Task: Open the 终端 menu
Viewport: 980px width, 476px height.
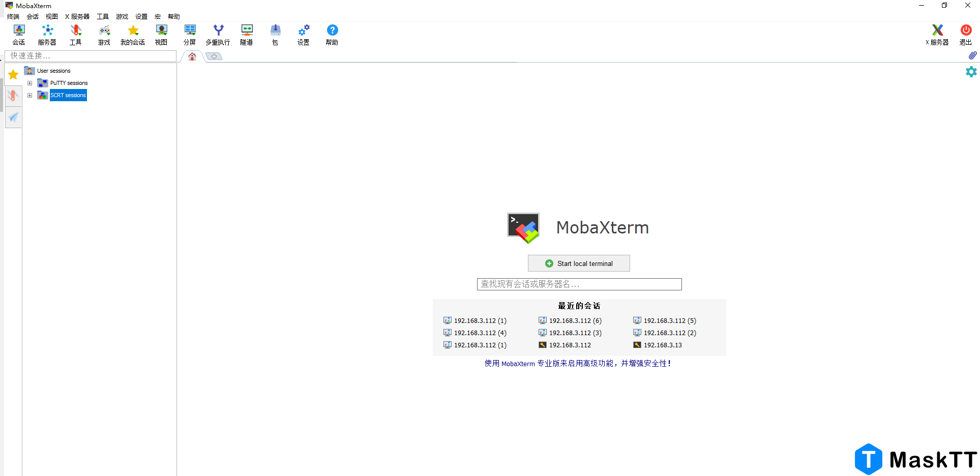Action: click(x=13, y=17)
